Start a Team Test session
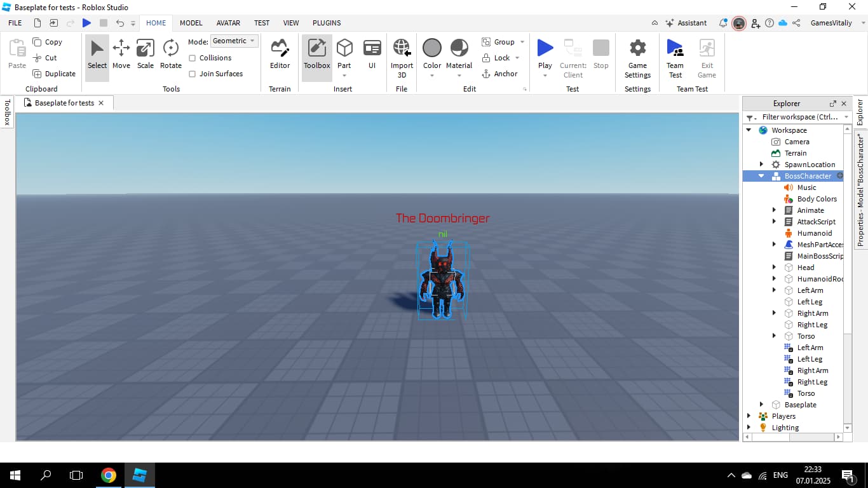 (675, 58)
